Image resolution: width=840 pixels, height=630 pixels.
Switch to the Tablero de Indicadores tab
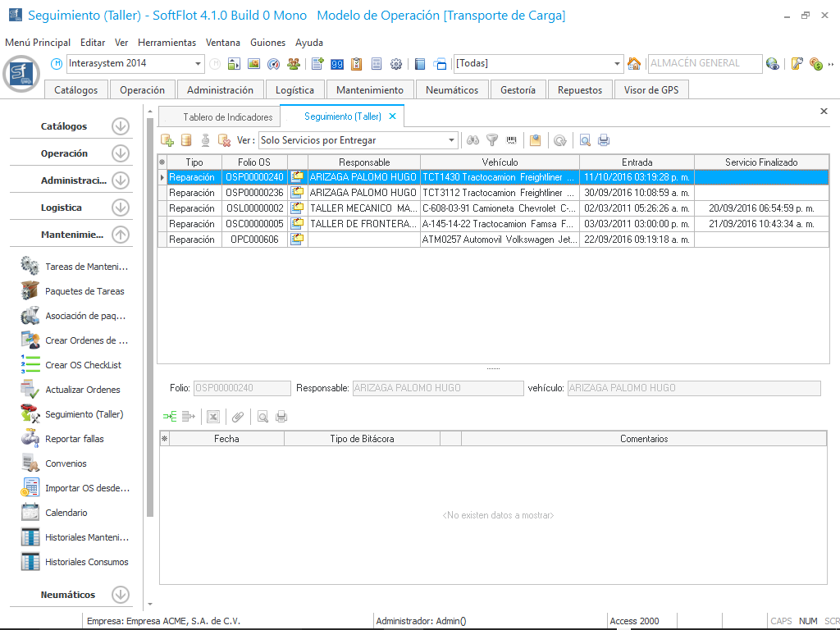tap(227, 117)
